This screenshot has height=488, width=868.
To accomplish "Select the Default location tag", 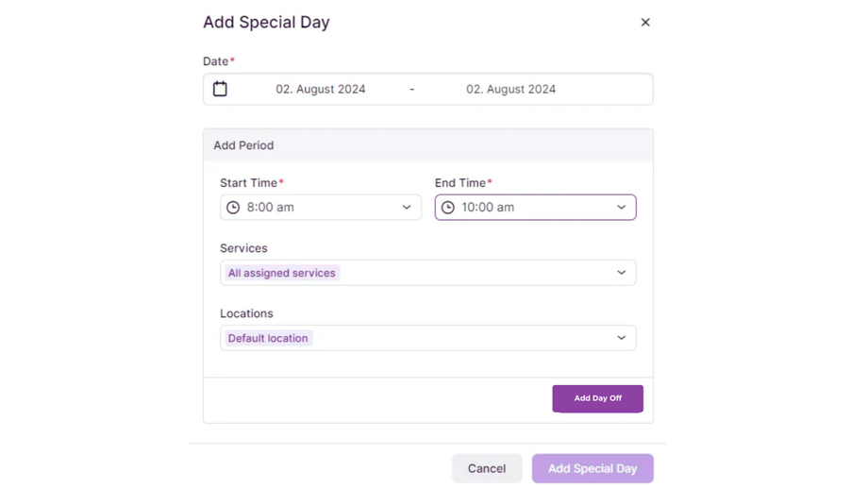I will tap(268, 338).
